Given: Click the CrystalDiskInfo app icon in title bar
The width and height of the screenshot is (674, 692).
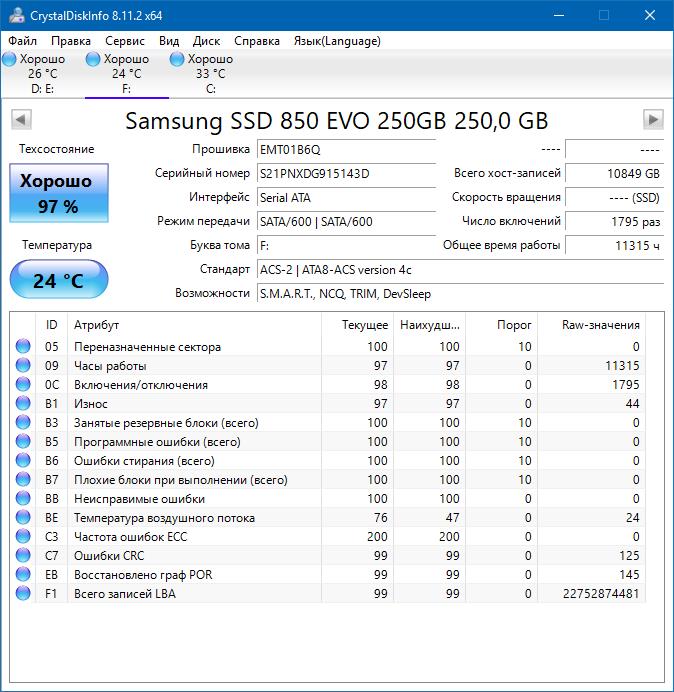Looking at the screenshot, I should [16, 15].
